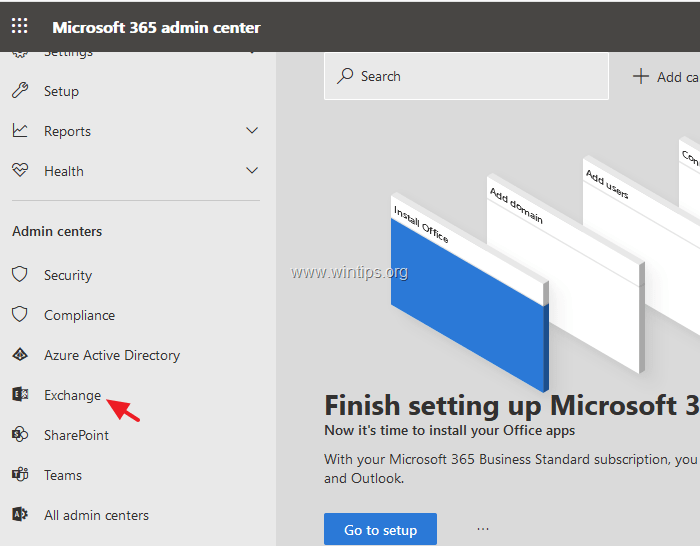Click the Exchange icon

click(x=20, y=395)
